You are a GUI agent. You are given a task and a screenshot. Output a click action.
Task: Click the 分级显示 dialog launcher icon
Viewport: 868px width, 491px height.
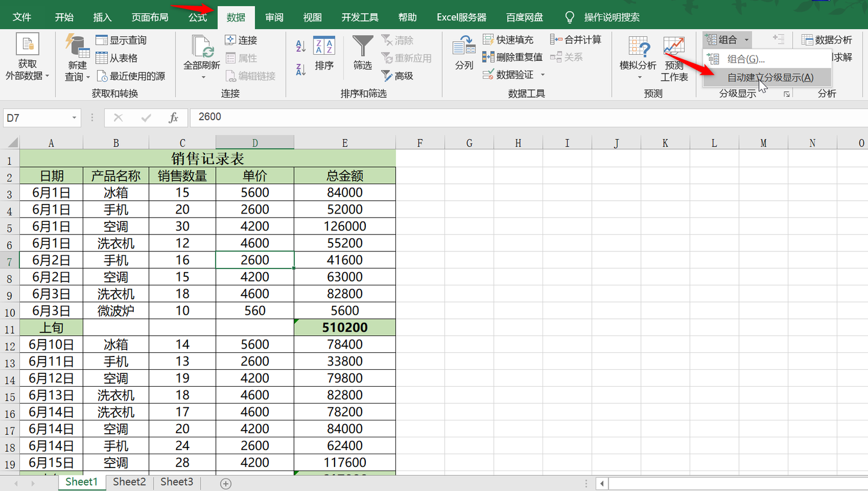pyautogui.click(x=787, y=94)
